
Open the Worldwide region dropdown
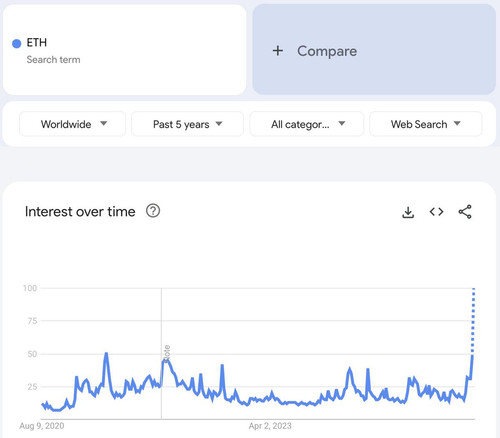tap(73, 124)
